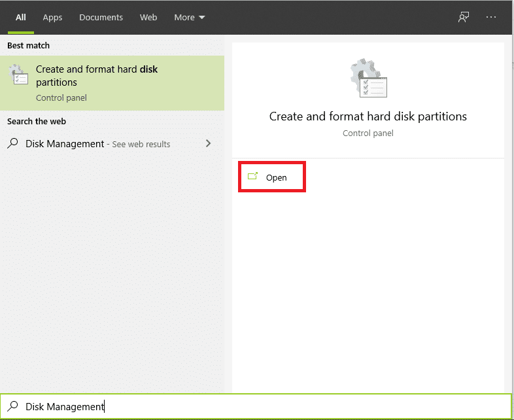Click the disk partitions icon in Best match
This screenshot has height=420, width=514.
[x=20, y=76]
